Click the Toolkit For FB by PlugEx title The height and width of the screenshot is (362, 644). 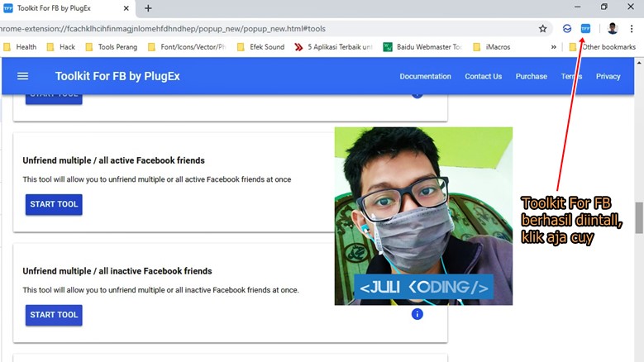[117, 76]
